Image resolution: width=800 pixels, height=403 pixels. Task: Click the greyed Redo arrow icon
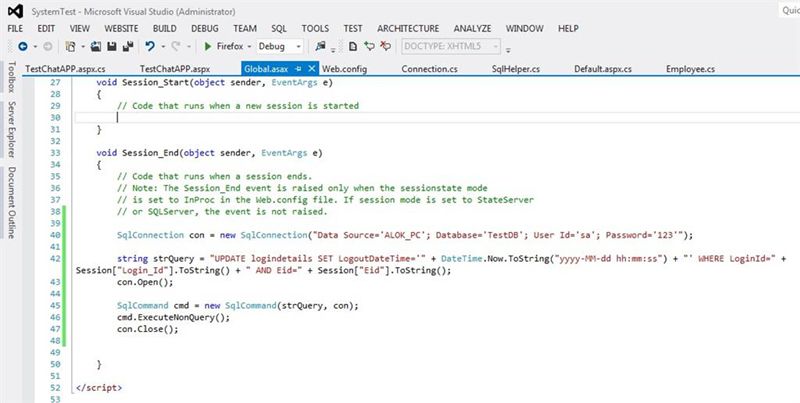(176, 46)
